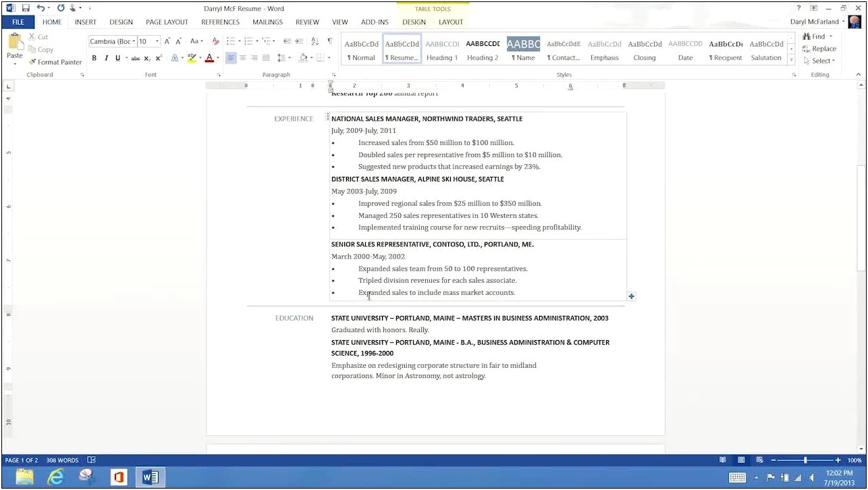The image size is (868, 490).
Task: Open the Paste options dropdown arrow
Action: 14,63
